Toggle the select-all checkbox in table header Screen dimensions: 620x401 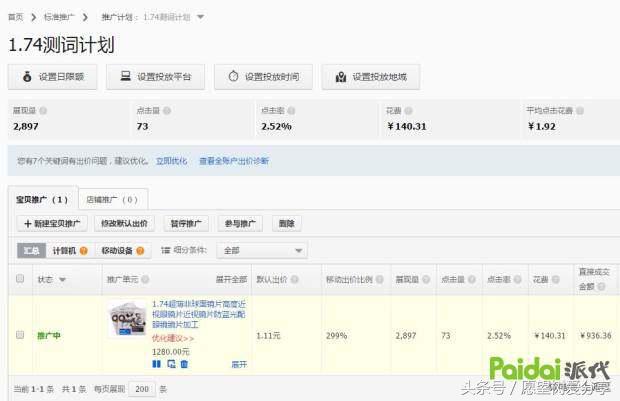20,278
